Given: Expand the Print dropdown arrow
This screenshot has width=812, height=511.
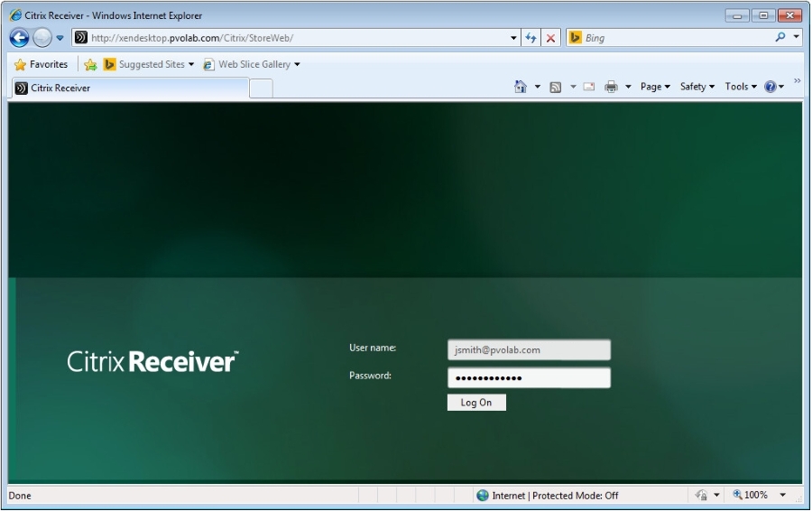Looking at the screenshot, I should (x=628, y=87).
